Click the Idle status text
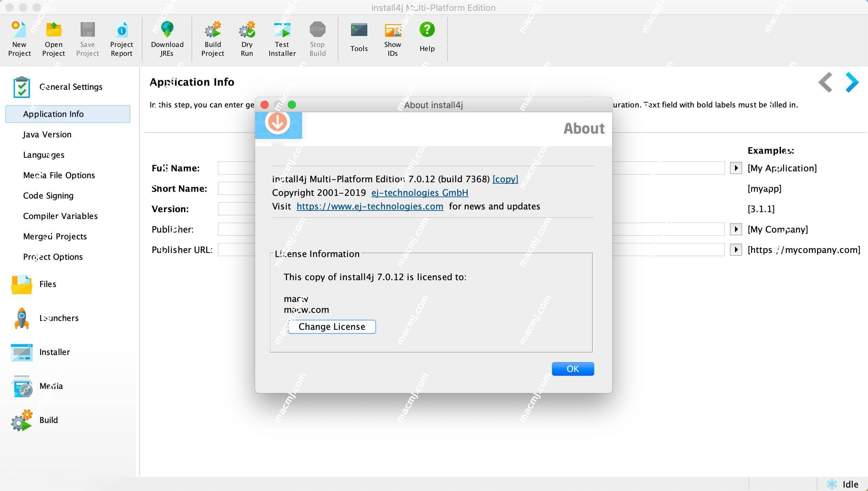868x491 pixels. pyautogui.click(x=850, y=484)
